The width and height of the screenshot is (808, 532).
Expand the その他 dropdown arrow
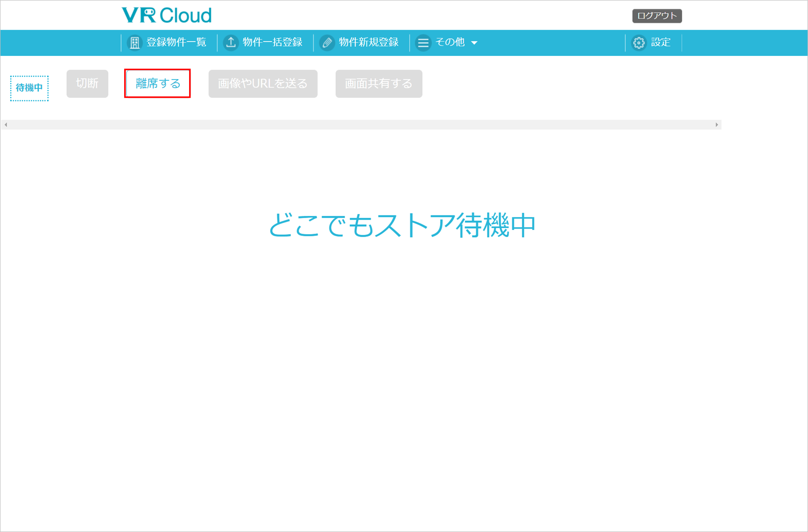[x=474, y=43]
